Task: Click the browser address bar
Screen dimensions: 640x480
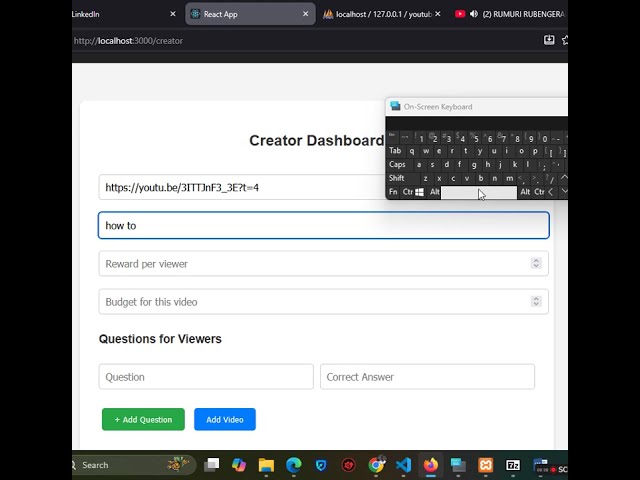Action: click(302, 40)
